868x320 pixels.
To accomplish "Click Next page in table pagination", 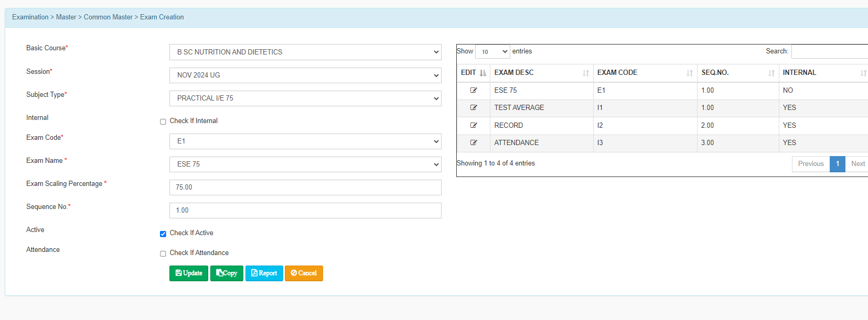I will (858, 164).
